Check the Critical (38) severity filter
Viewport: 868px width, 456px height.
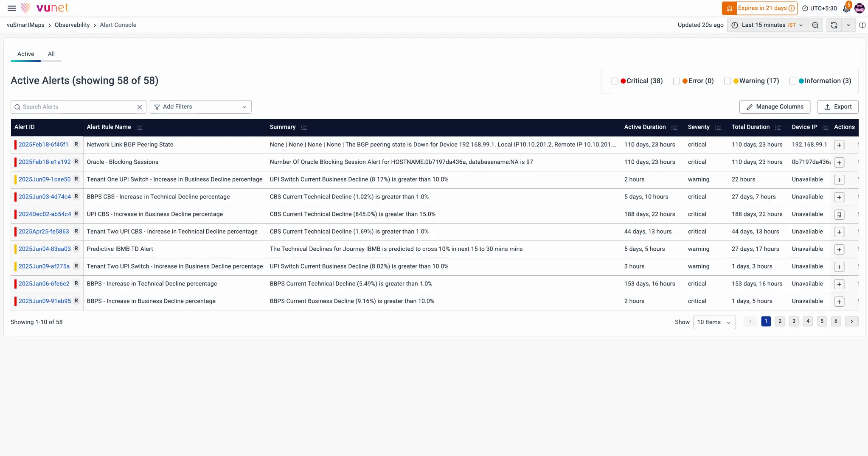point(614,81)
